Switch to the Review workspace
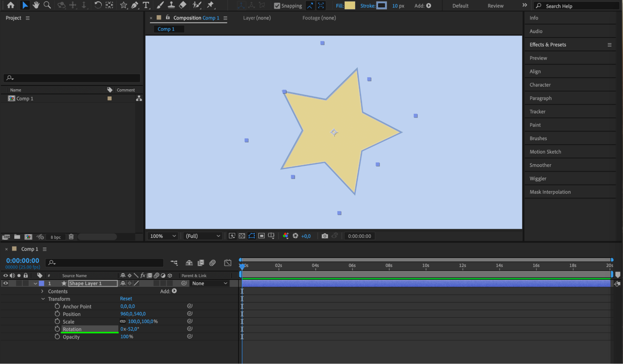This screenshot has width=623, height=364. pyautogui.click(x=495, y=6)
